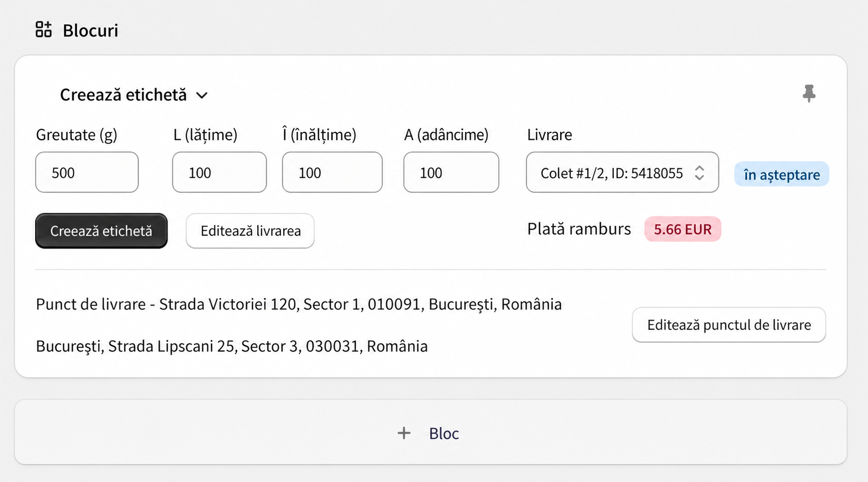Click the L (lățime) input field
868x482 pixels.
(219, 172)
